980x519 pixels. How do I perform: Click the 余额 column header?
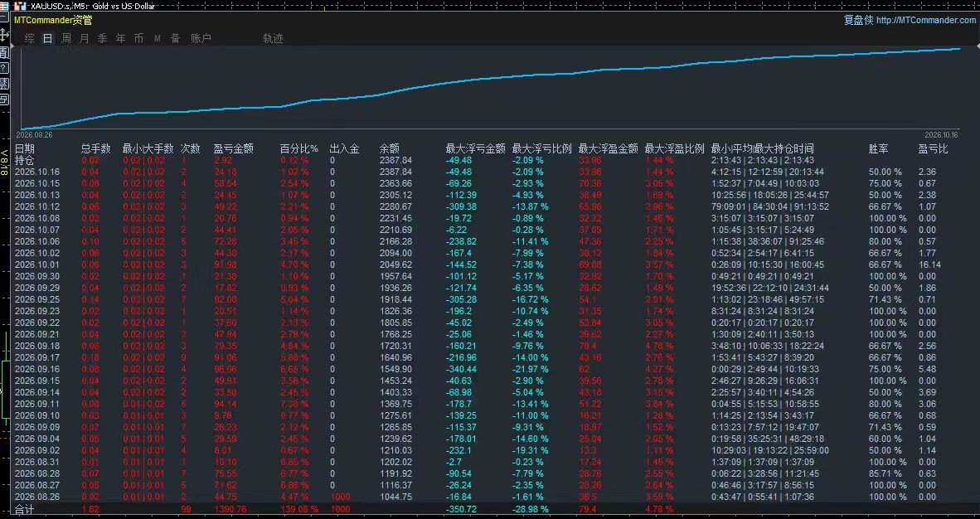pos(390,149)
